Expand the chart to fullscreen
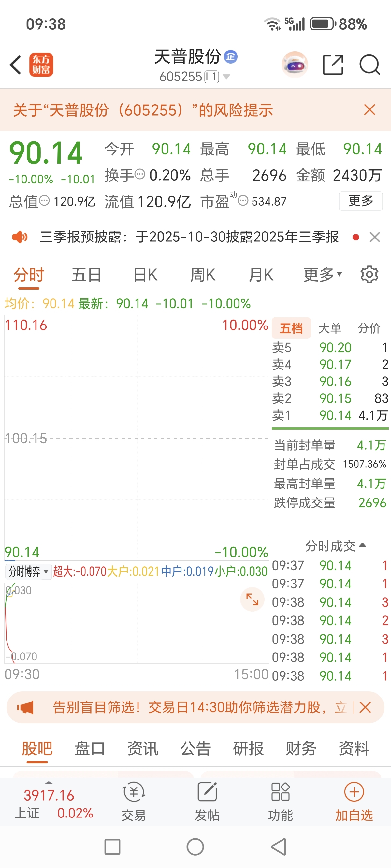 tap(252, 600)
